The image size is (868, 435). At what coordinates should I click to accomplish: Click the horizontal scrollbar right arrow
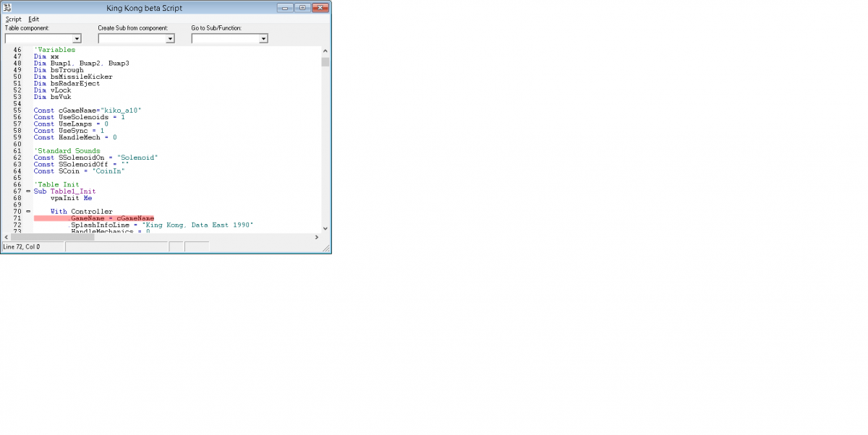tap(317, 237)
